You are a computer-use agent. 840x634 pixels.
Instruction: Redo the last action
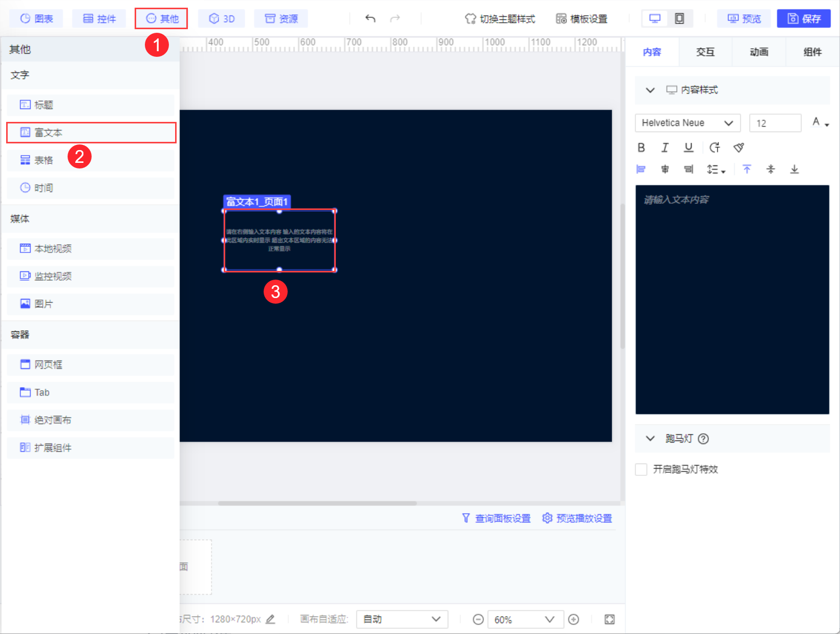(x=395, y=19)
